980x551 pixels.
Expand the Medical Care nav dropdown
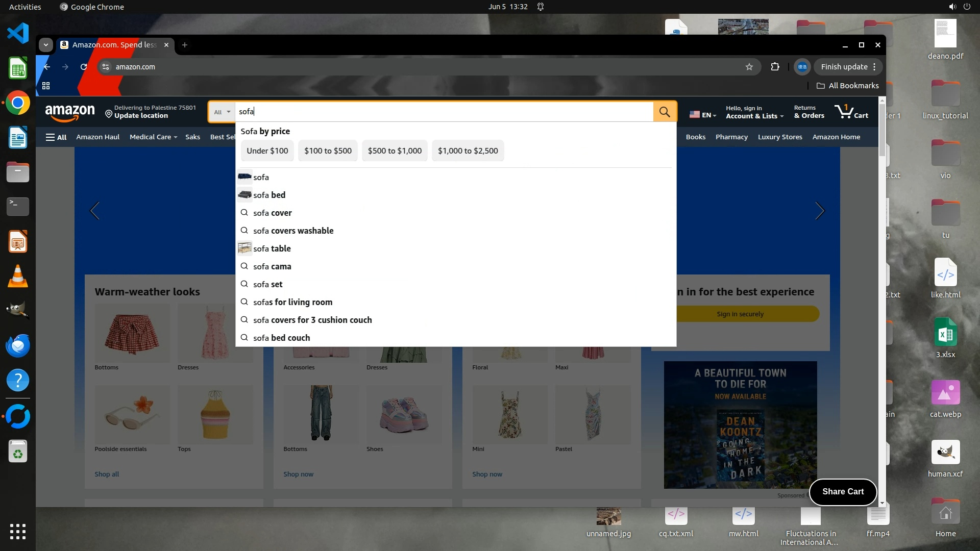click(153, 137)
